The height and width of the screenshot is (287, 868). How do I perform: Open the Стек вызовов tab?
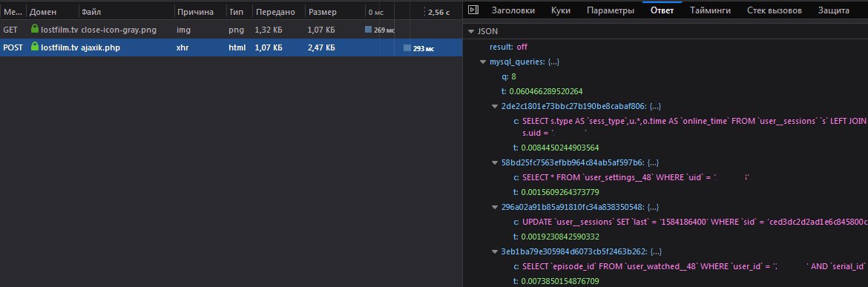coord(774,10)
